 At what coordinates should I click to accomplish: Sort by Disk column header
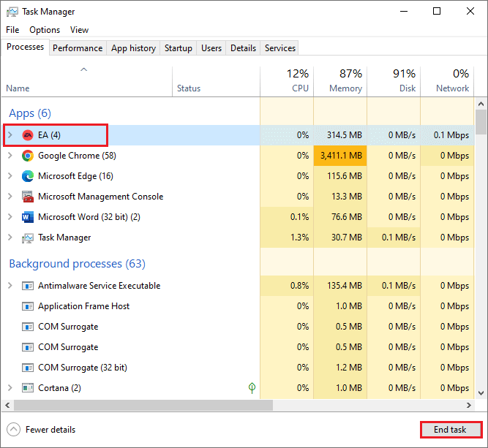[394, 81]
